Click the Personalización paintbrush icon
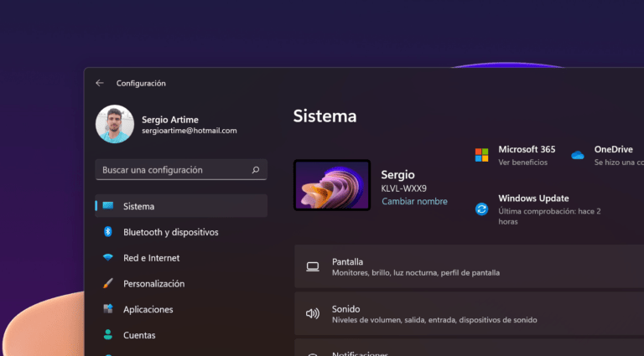 (x=108, y=283)
